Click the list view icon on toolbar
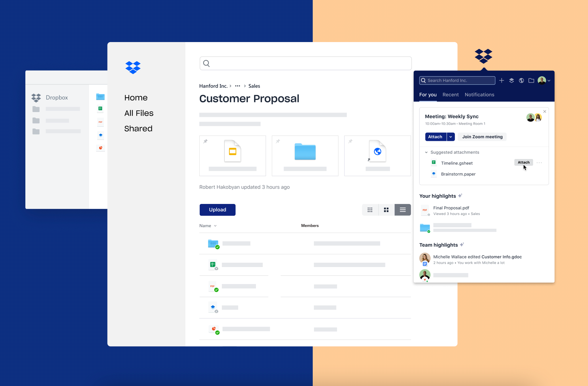Viewport: 588px width, 386px height. [x=403, y=210]
